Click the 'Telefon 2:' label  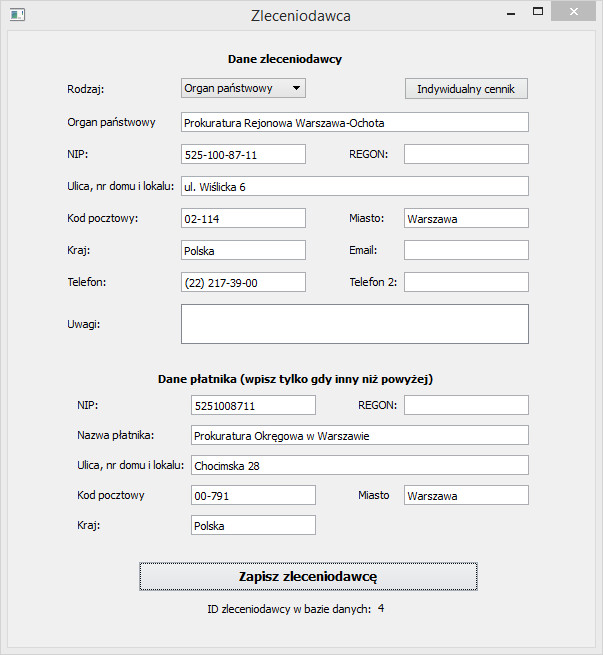point(373,282)
